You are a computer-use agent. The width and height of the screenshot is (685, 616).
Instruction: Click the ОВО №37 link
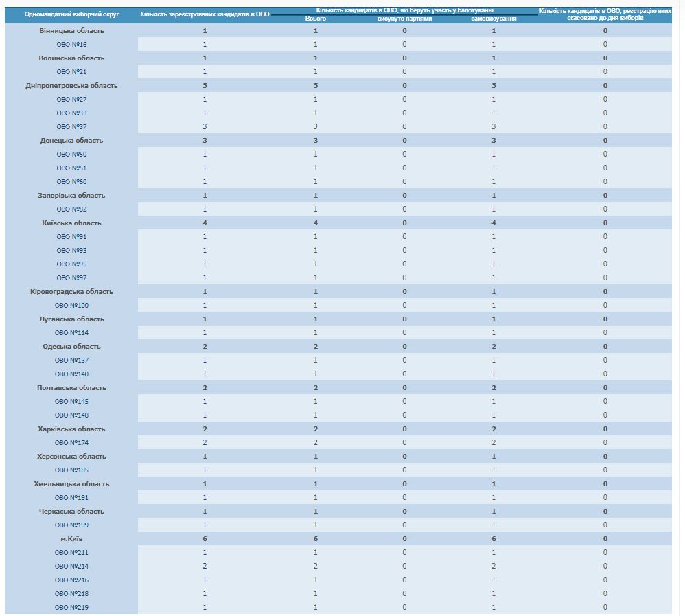pyautogui.click(x=71, y=127)
